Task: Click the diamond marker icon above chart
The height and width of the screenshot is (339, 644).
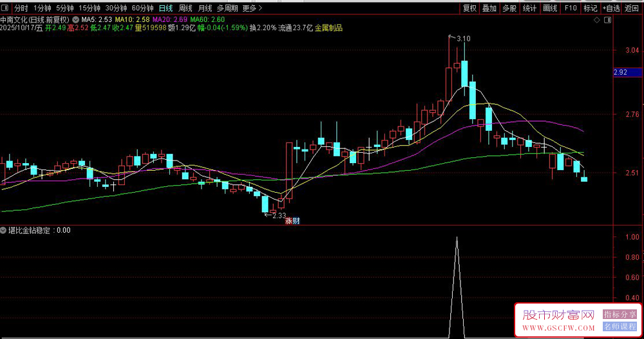Action: pos(597,20)
